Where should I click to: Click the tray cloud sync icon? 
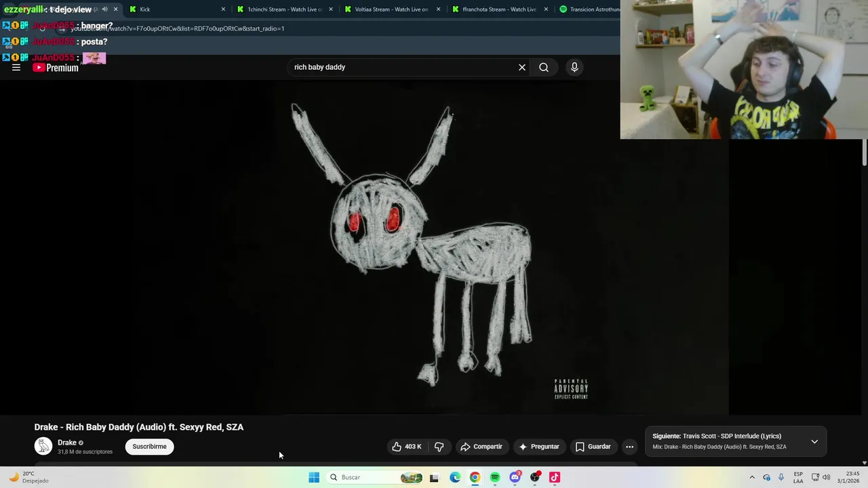click(x=767, y=477)
